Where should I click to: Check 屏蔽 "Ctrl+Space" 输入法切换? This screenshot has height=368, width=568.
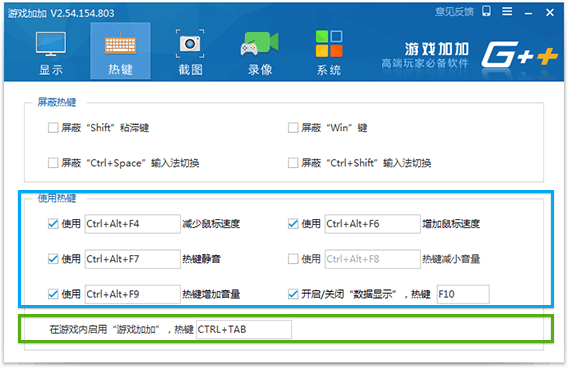coord(53,163)
